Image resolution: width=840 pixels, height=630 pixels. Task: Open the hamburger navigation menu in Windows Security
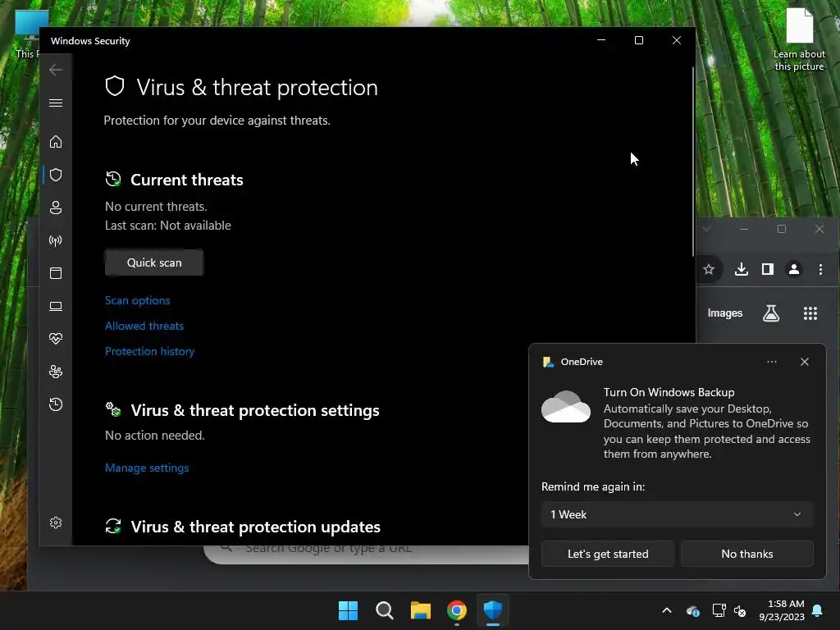[x=56, y=103]
